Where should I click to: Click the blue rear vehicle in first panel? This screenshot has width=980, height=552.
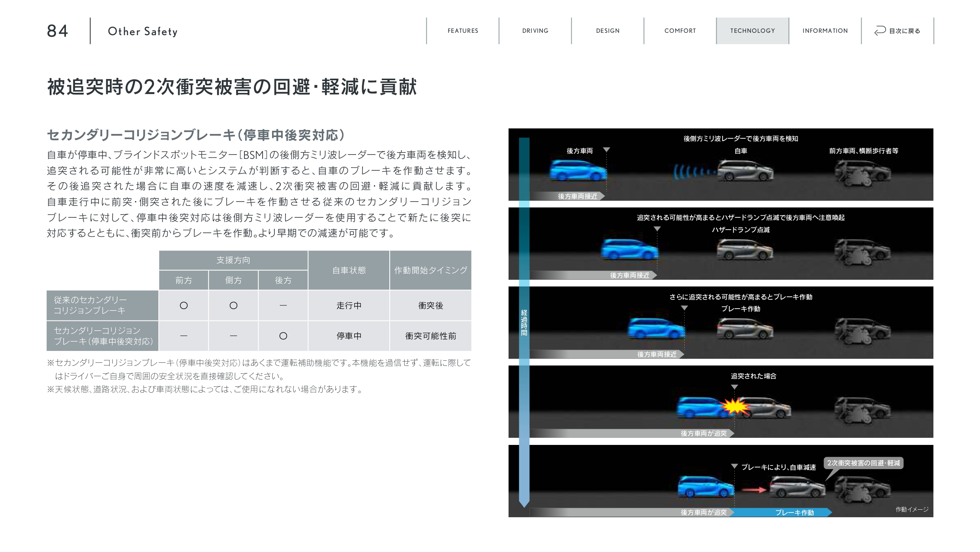click(x=578, y=171)
